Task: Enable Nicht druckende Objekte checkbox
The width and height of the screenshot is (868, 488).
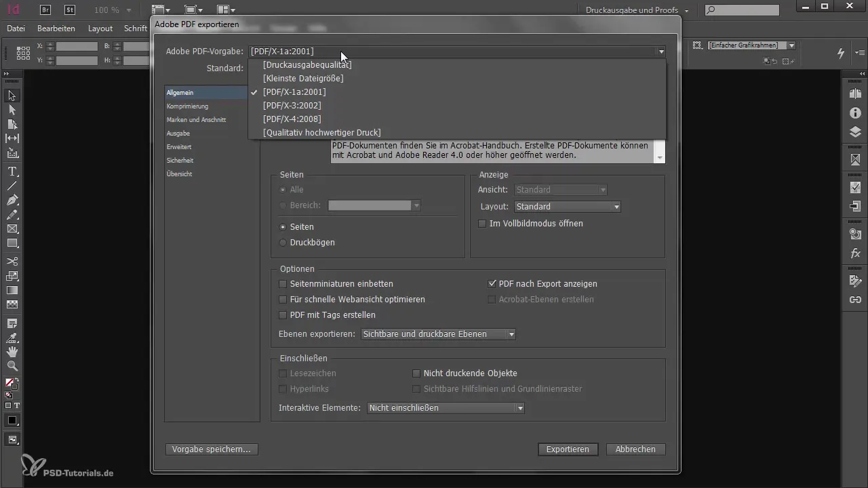Action: click(x=417, y=373)
